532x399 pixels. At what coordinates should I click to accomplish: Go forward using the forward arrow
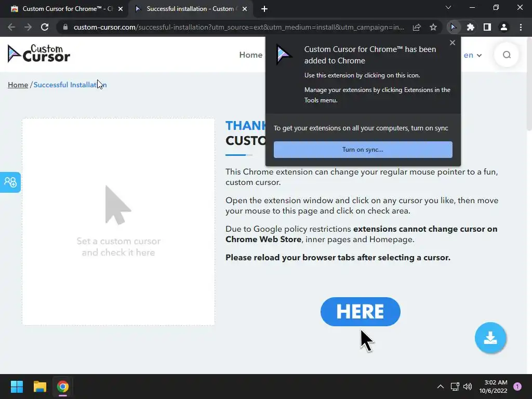[28, 27]
